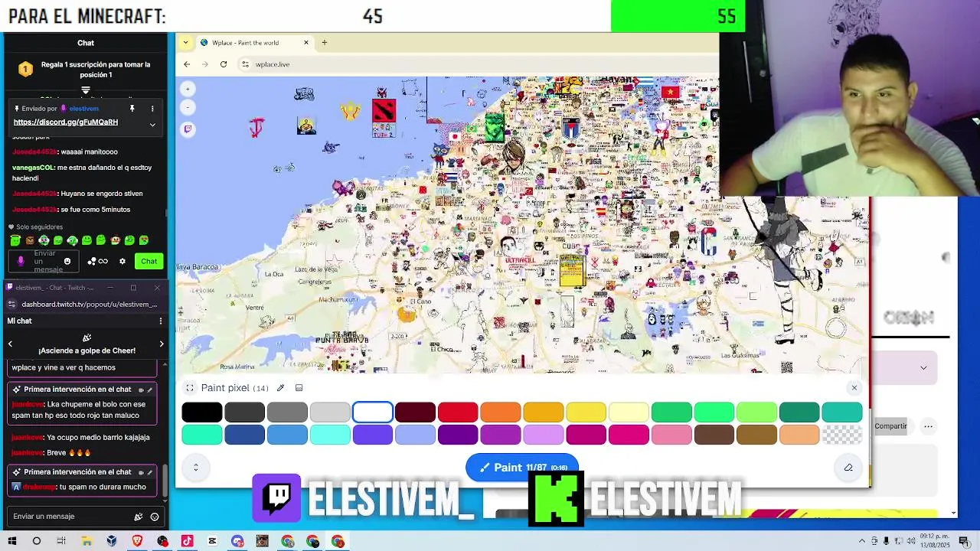Zoom out on the Wplace map
The width and height of the screenshot is (980, 551).
[188, 107]
